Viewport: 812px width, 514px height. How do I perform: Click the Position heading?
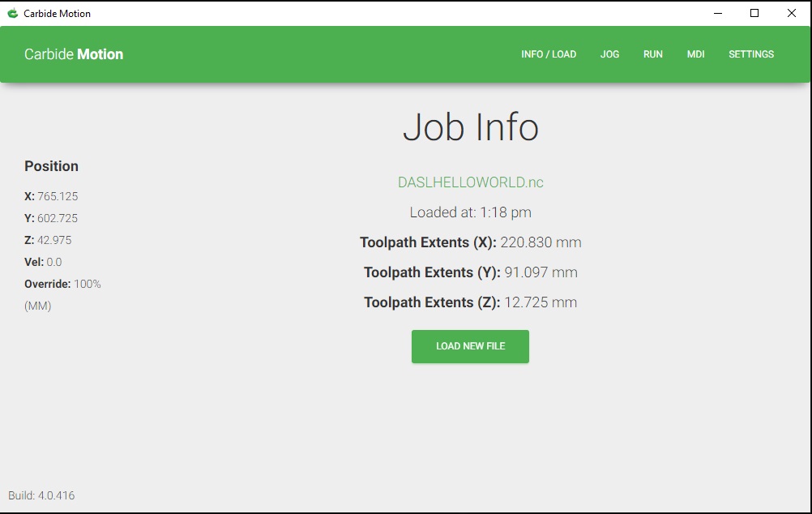tap(51, 166)
